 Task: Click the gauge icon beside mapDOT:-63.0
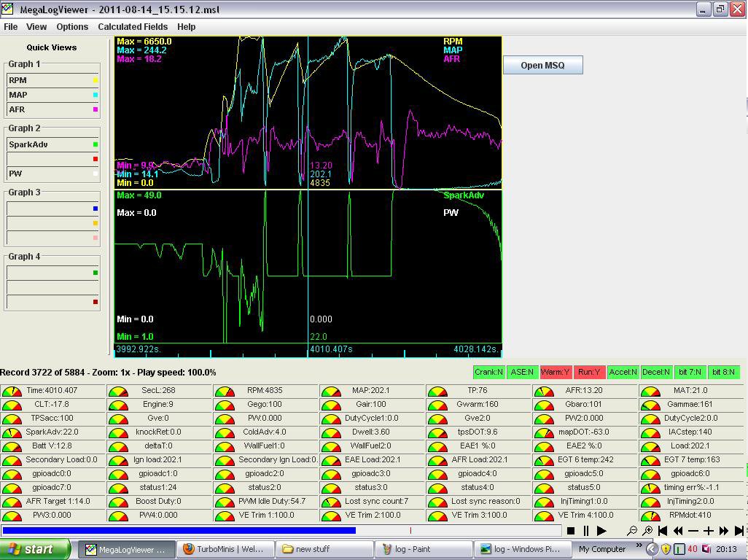click(544, 433)
